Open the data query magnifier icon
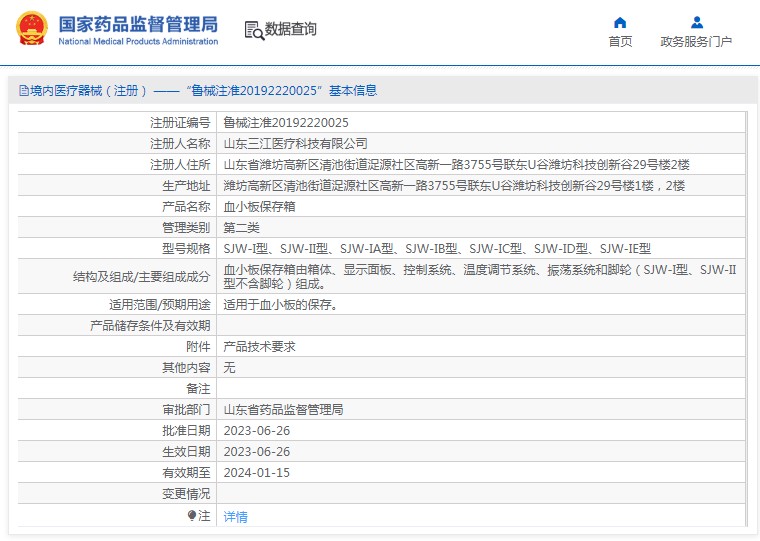Viewport: 760px width, 541px height. (x=254, y=31)
